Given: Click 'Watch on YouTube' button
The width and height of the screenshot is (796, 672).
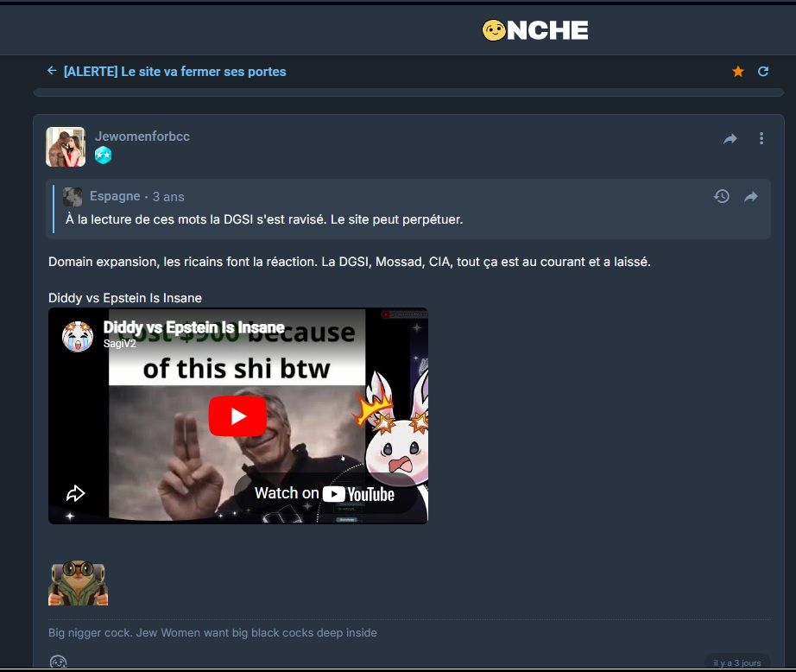Looking at the screenshot, I should pos(325,493).
